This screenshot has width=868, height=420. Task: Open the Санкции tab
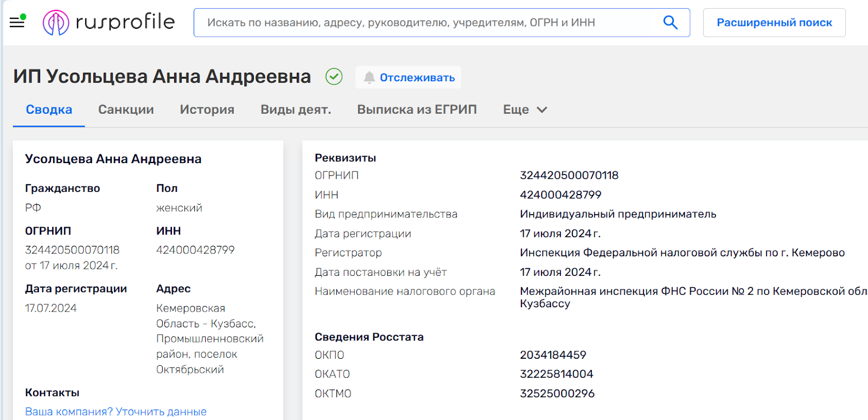(x=126, y=109)
